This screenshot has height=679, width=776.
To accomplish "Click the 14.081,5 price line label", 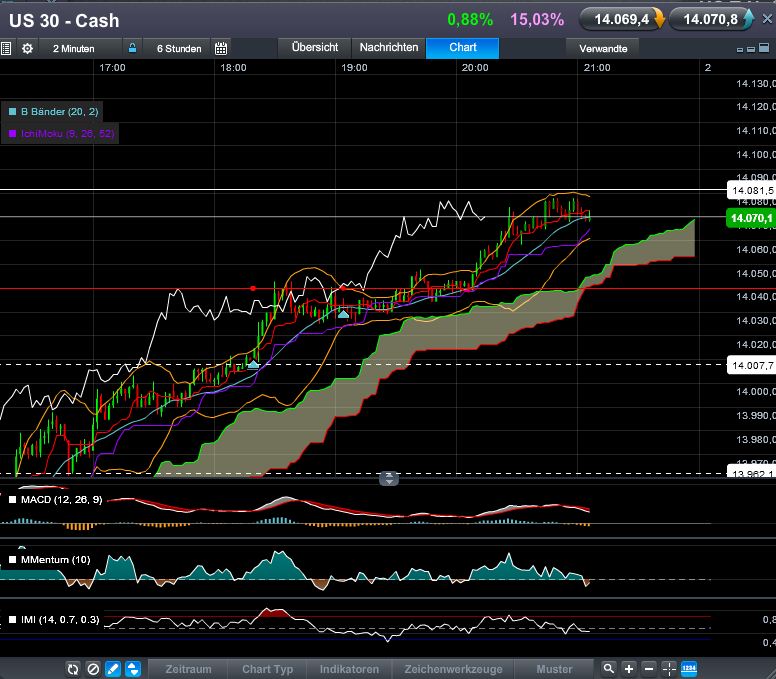I will 751,191.
